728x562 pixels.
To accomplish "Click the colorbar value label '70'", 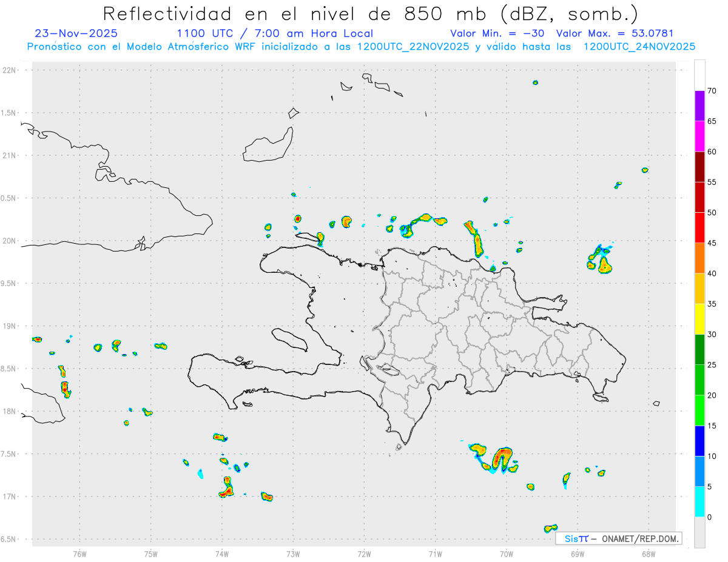I will pyautogui.click(x=712, y=91).
